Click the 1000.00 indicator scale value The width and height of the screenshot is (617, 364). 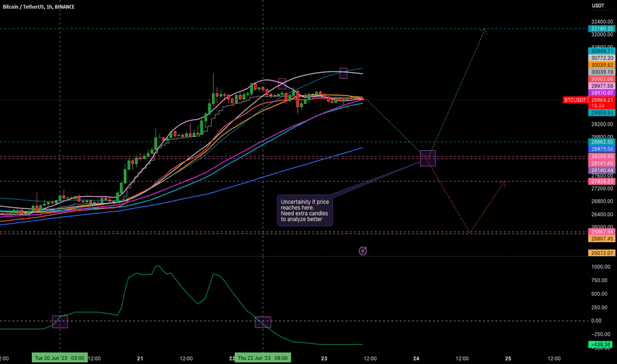(601, 267)
